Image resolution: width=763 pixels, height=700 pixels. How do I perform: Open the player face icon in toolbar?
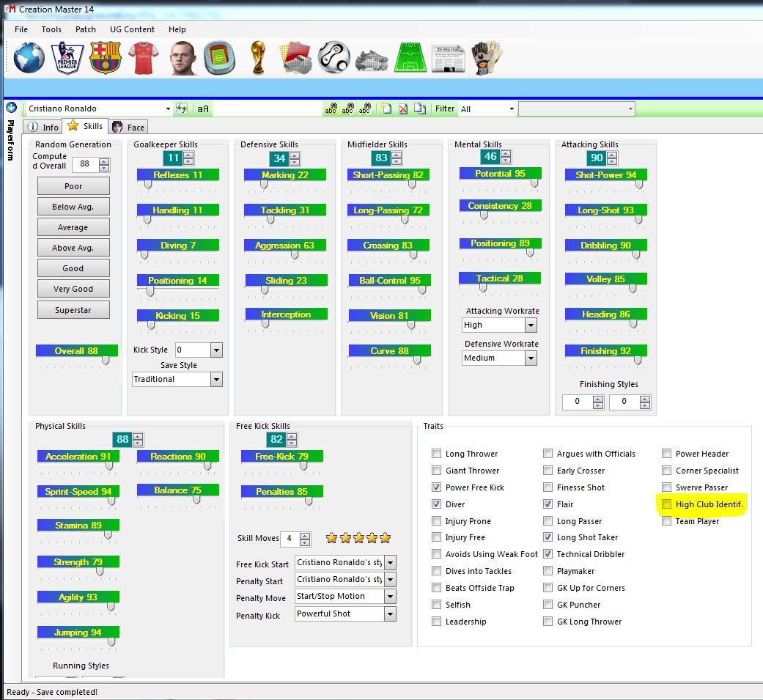[x=182, y=57]
